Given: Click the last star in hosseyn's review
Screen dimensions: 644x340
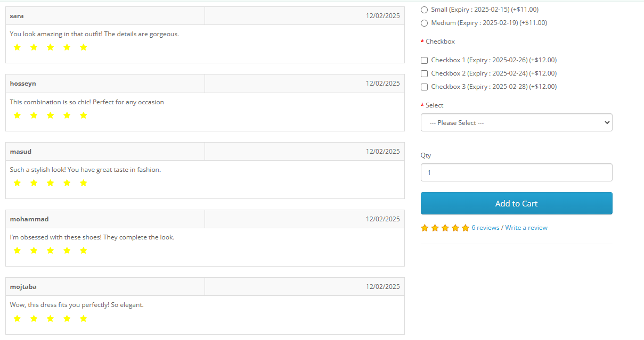Looking at the screenshot, I should coord(83,115).
